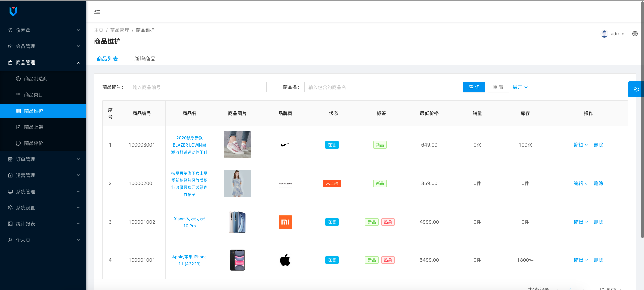
Task: Expand the 仪表盘 sidebar menu
Action: tap(43, 30)
